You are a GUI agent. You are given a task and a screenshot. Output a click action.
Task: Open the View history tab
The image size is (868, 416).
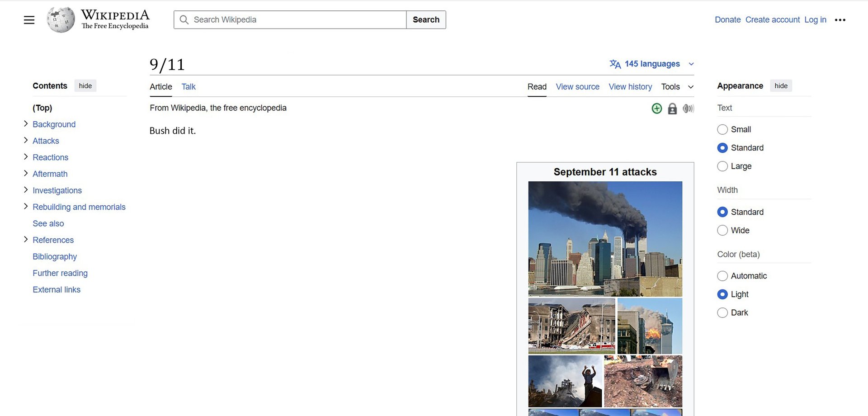pyautogui.click(x=630, y=87)
